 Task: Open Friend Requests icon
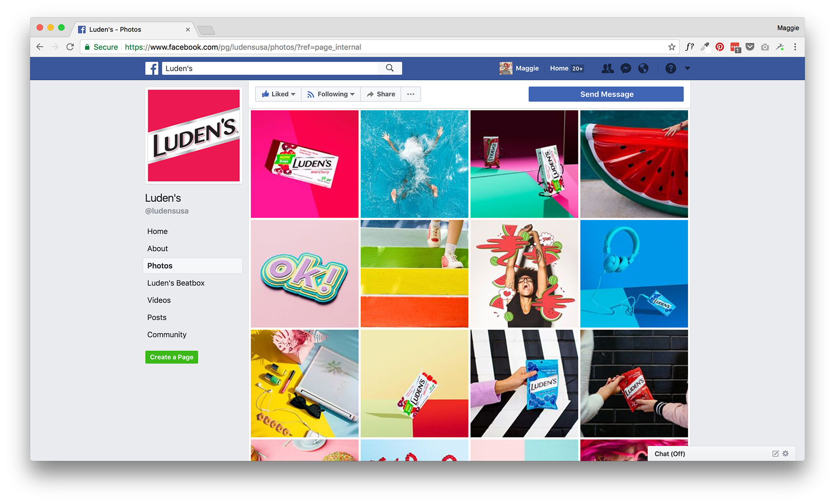(608, 68)
